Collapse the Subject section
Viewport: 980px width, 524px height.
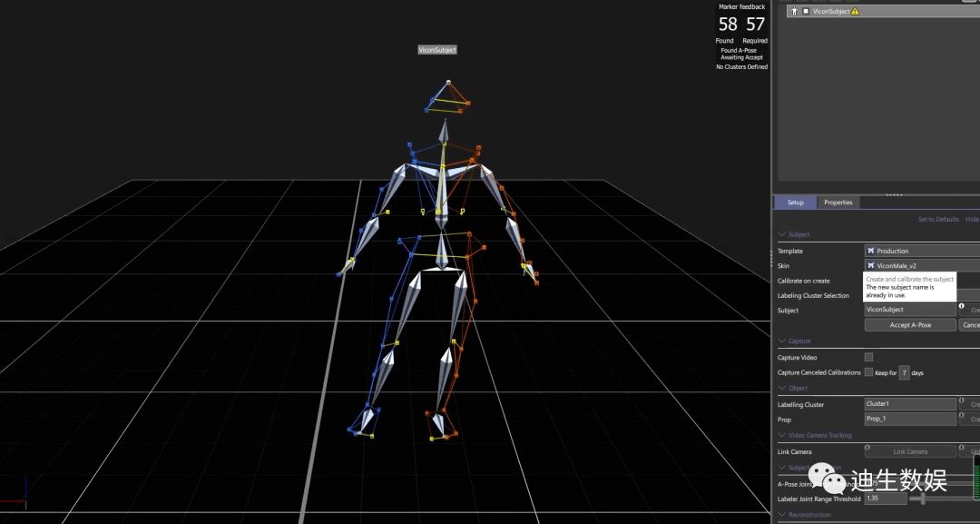click(x=781, y=233)
